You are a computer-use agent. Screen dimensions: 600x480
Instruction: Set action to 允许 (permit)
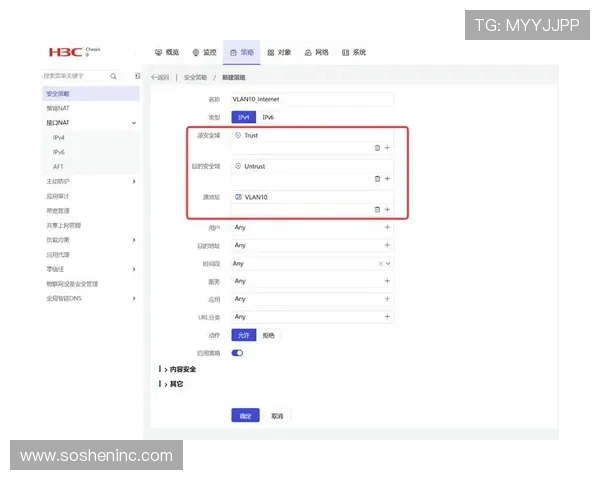tap(244, 335)
